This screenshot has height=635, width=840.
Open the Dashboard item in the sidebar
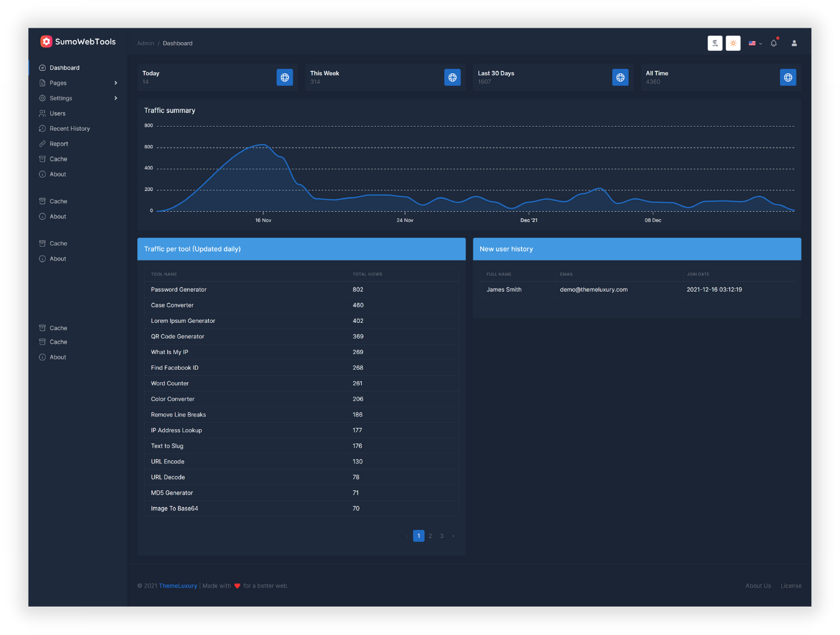tap(64, 68)
